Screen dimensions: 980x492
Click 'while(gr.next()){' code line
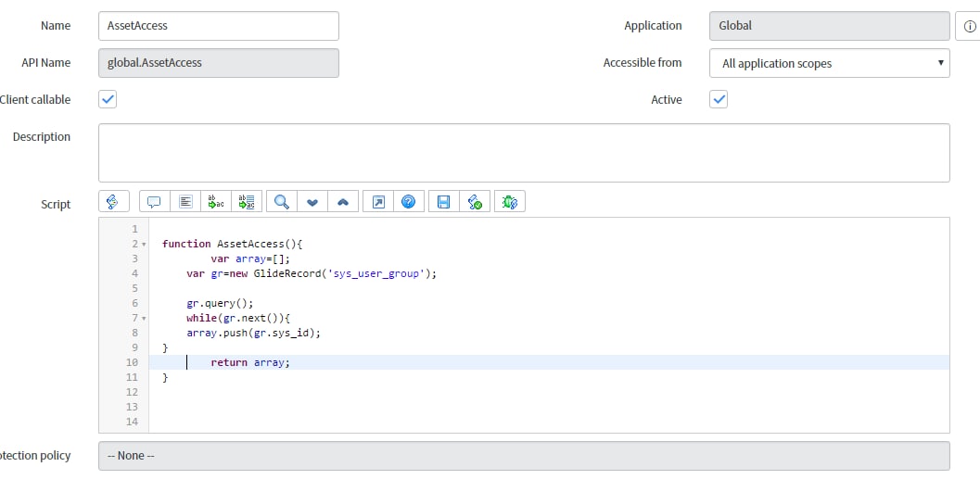click(238, 319)
